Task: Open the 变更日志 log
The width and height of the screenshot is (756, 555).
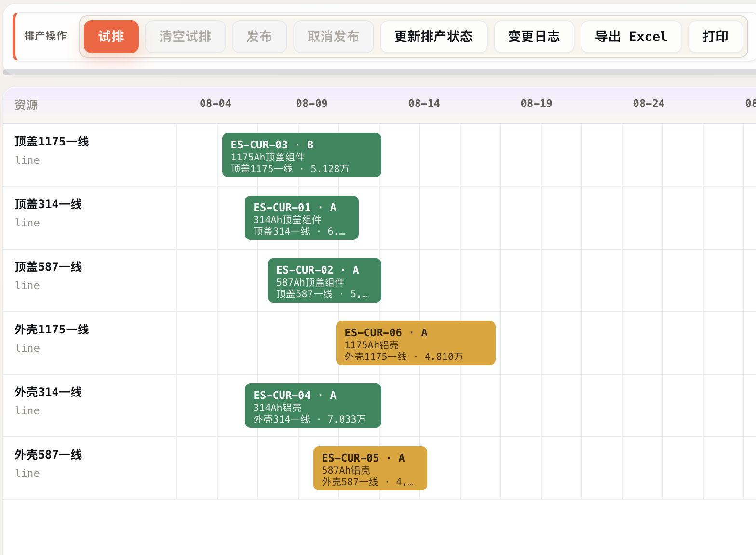Action: coord(534,37)
